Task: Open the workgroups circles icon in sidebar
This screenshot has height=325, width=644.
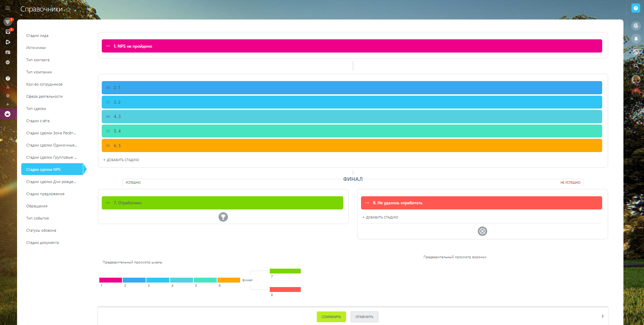Action: (8, 42)
